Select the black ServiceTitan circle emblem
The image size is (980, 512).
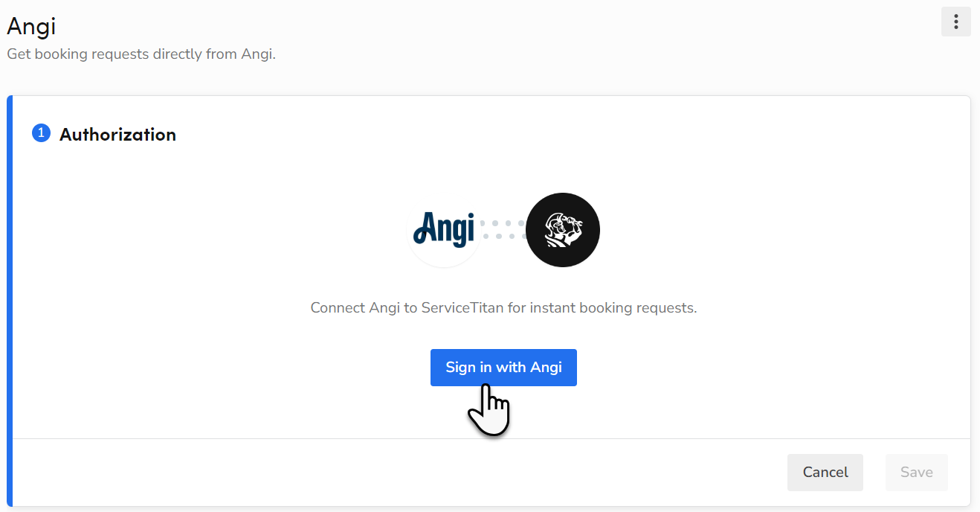click(x=563, y=230)
